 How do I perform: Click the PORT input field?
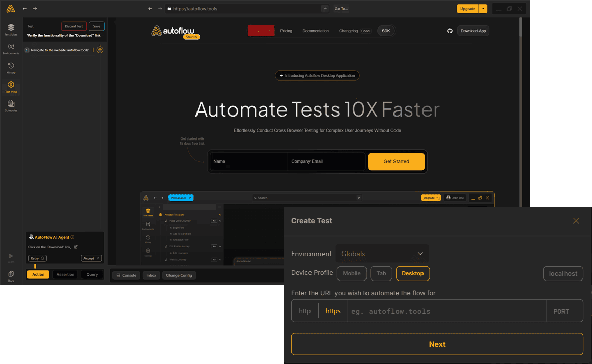coord(565,311)
